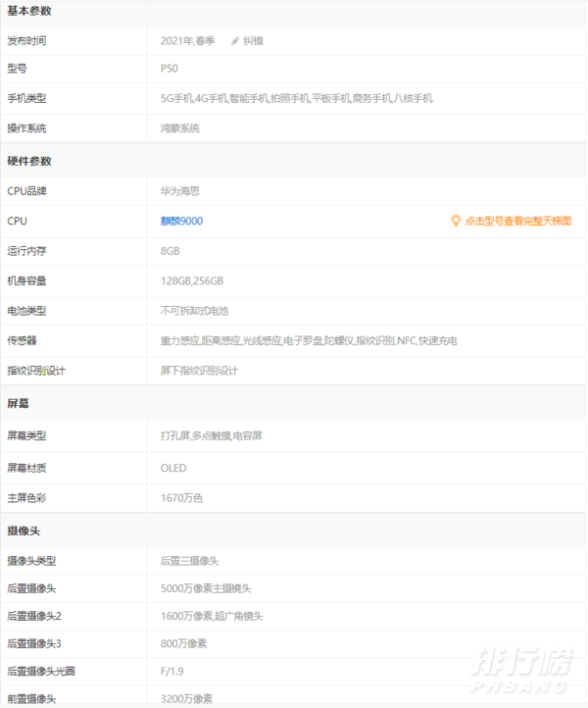This screenshot has width=588, height=708.
Task: Click the 屏幕材质 row label
Action: [26, 468]
